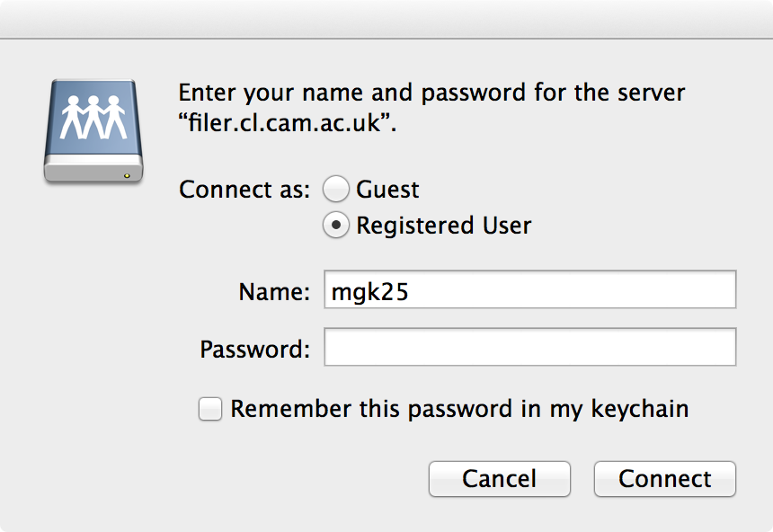Image resolution: width=773 pixels, height=532 pixels.
Task: Select the Registered User radio button
Action: pyautogui.click(x=336, y=225)
